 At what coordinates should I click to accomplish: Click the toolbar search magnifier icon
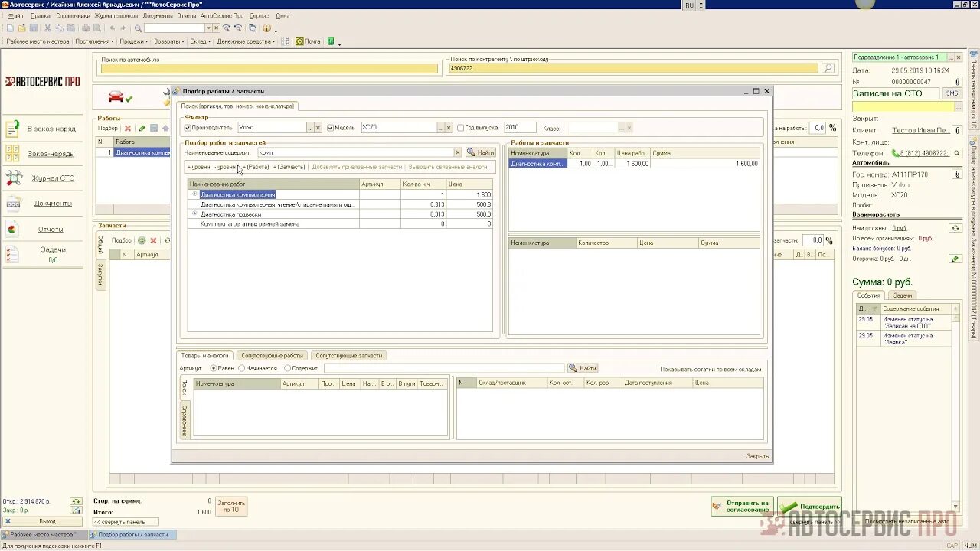tap(139, 28)
